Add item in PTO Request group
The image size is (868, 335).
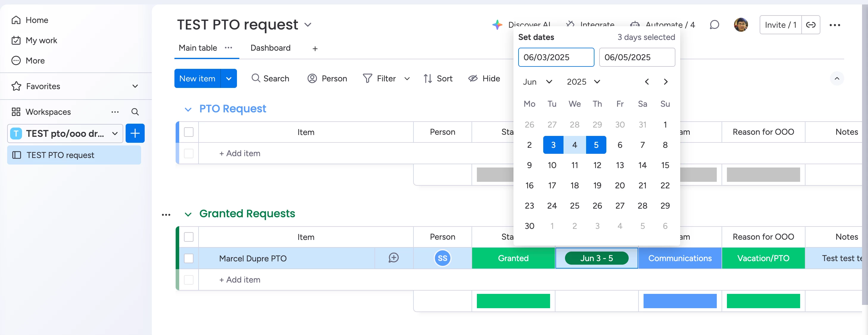pyautogui.click(x=240, y=153)
